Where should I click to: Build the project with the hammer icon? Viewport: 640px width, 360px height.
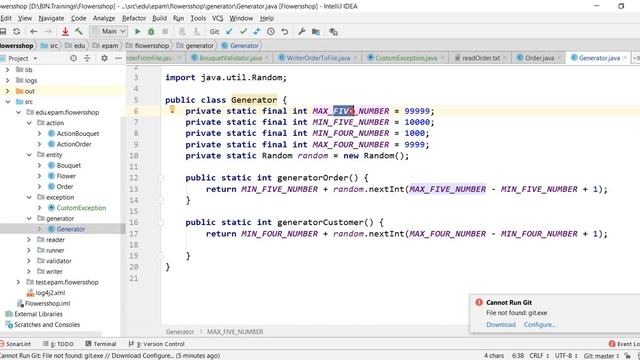(79, 31)
